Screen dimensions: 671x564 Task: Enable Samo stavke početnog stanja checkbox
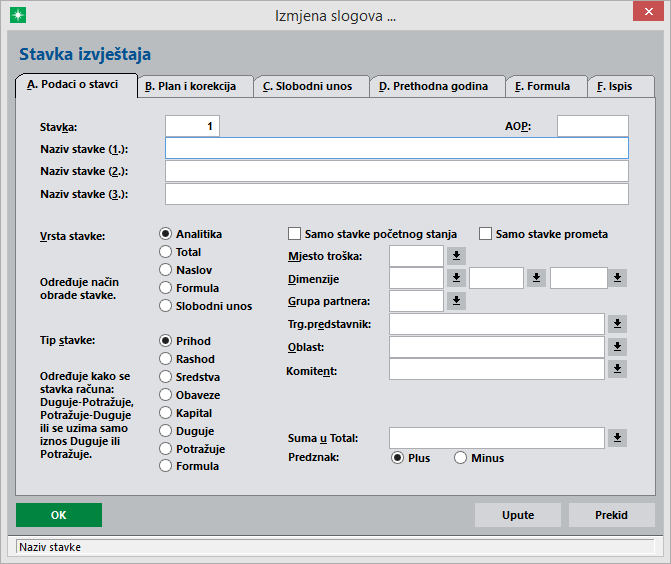pos(372,234)
